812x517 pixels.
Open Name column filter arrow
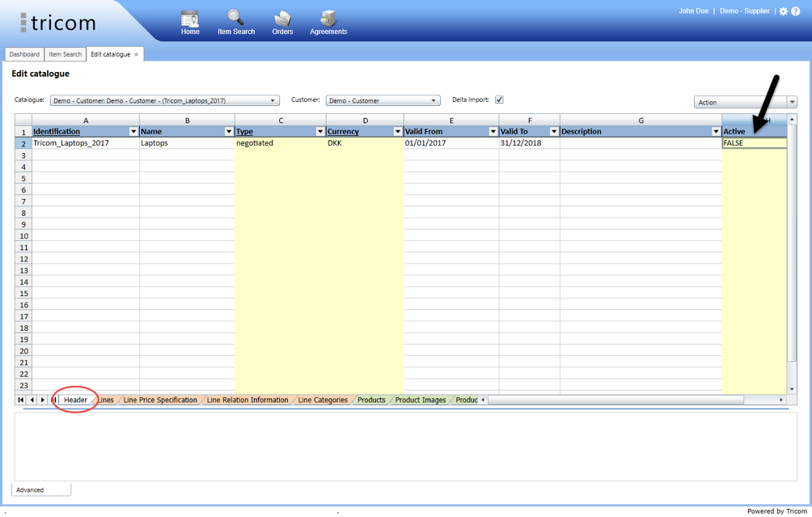click(228, 132)
